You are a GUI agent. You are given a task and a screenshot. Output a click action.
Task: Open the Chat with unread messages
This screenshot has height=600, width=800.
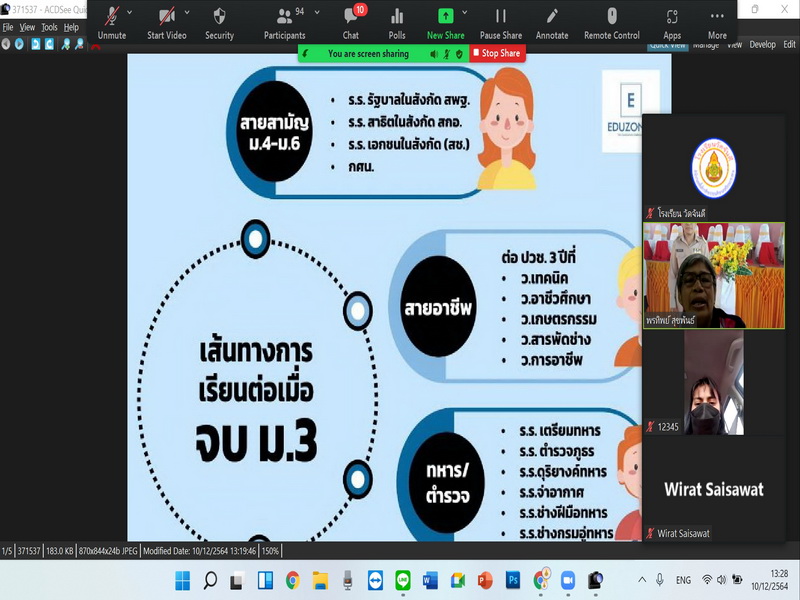pyautogui.click(x=351, y=22)
